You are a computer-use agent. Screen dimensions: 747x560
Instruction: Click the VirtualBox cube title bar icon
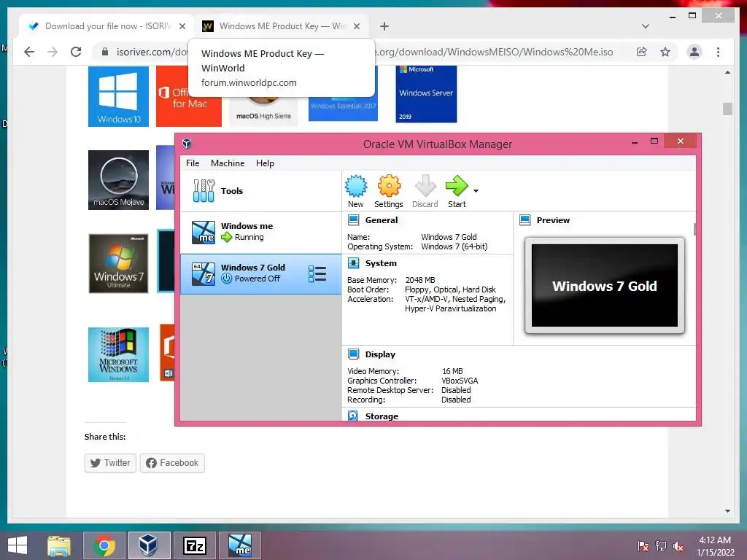click(x=187, y=144)
